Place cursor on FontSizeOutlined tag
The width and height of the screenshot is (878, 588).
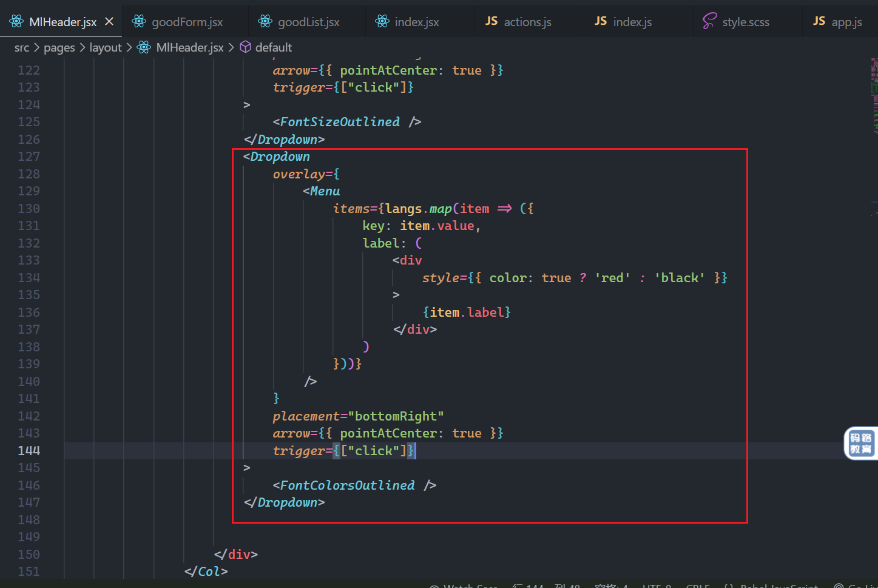point(347,122)
